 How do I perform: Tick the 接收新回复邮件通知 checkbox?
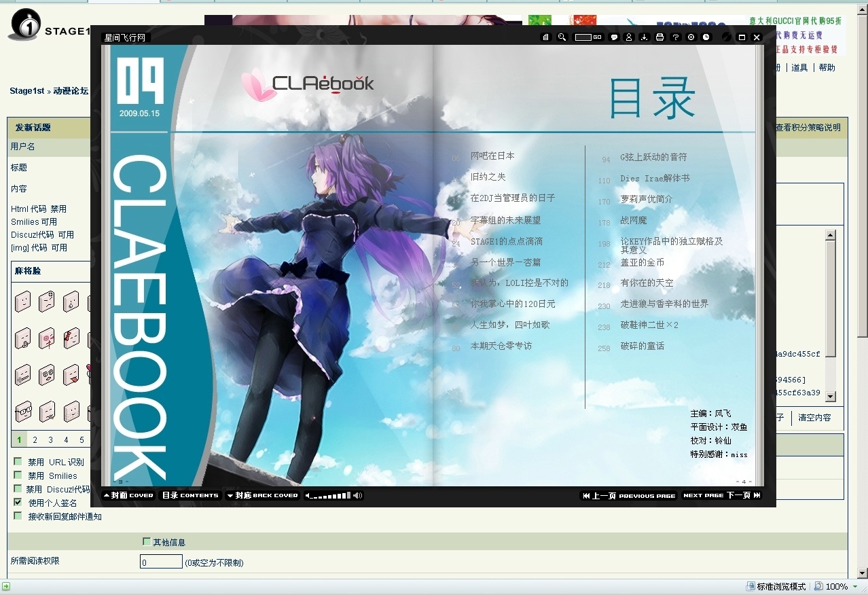coord(18,516)
